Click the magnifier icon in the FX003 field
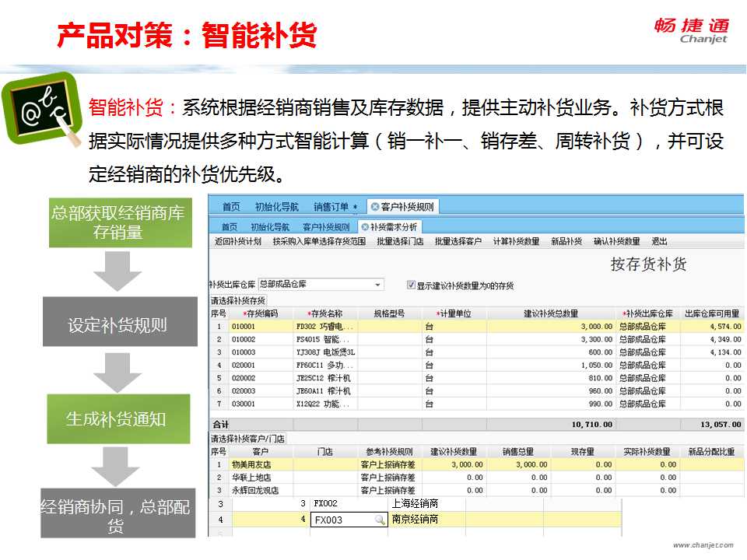Image resolution: width=747 pixels, height=560 pixels. [x=379, y=520]
